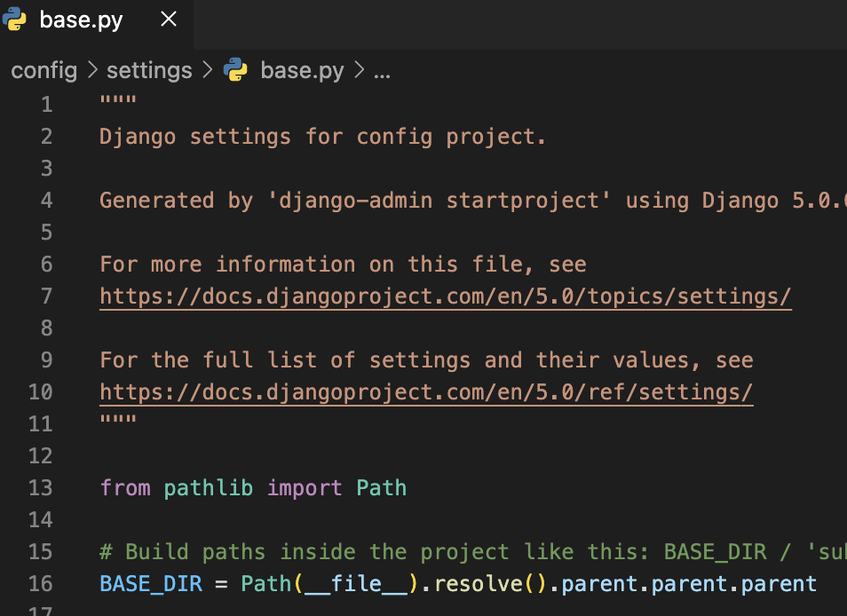Click the 'pathlib' module name

pos(208,488)
